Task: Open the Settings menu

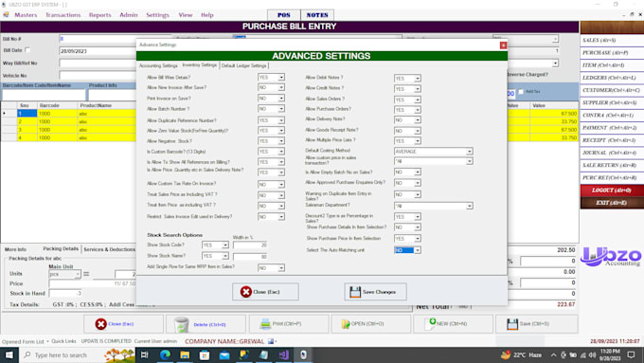Action: [x=158, y=15]
